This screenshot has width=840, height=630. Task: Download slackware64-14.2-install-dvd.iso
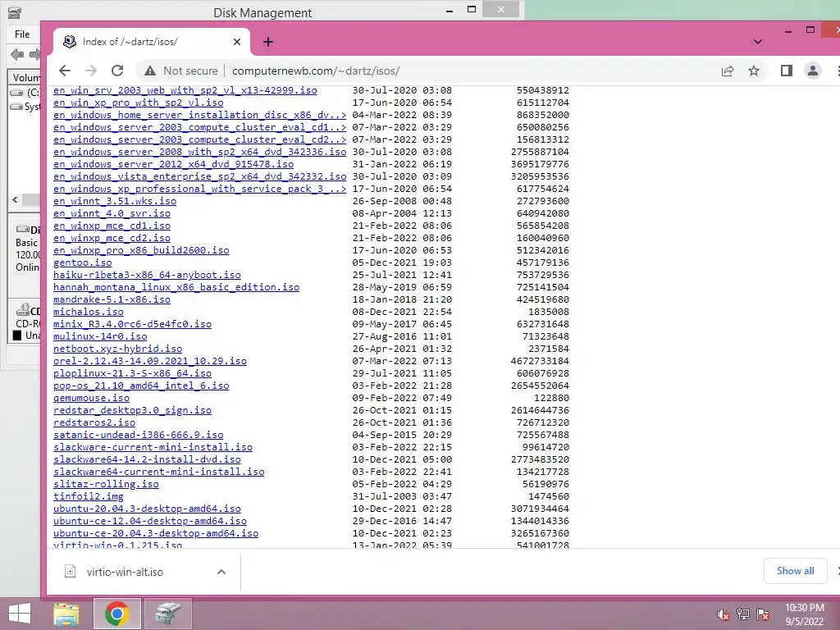148,460
